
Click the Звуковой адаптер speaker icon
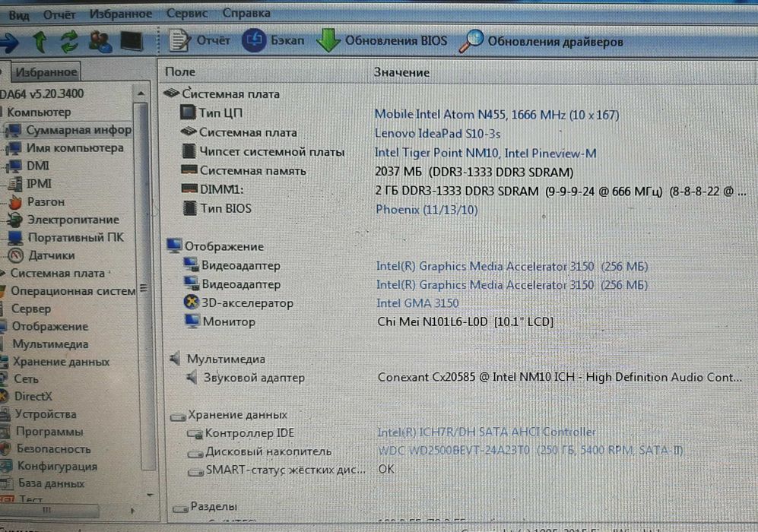tap(192, 377)
